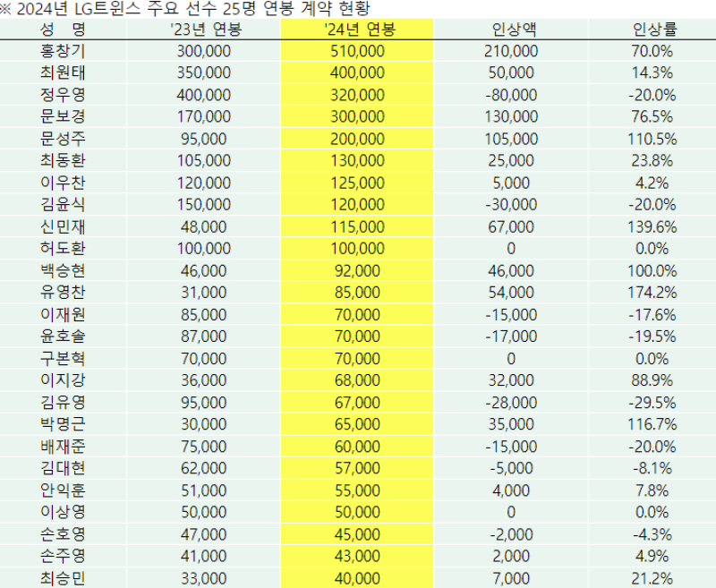Image resolution: width=716 pixels, height=588 pixels.
Task: Select the name cell 손주영
Action: tap(63, 556)
